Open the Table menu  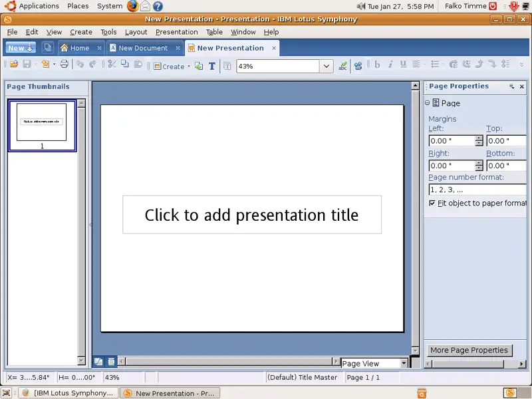tap(214, 32)
